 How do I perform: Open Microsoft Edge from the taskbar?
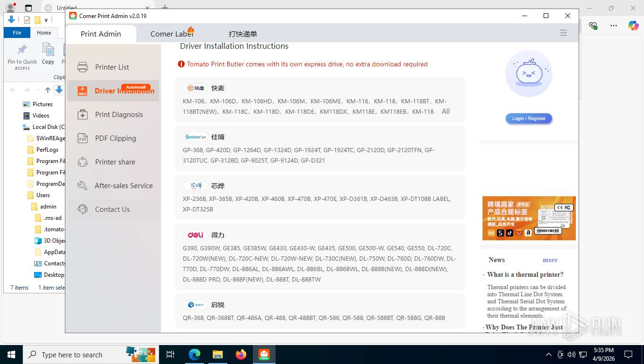coord(194,355)
